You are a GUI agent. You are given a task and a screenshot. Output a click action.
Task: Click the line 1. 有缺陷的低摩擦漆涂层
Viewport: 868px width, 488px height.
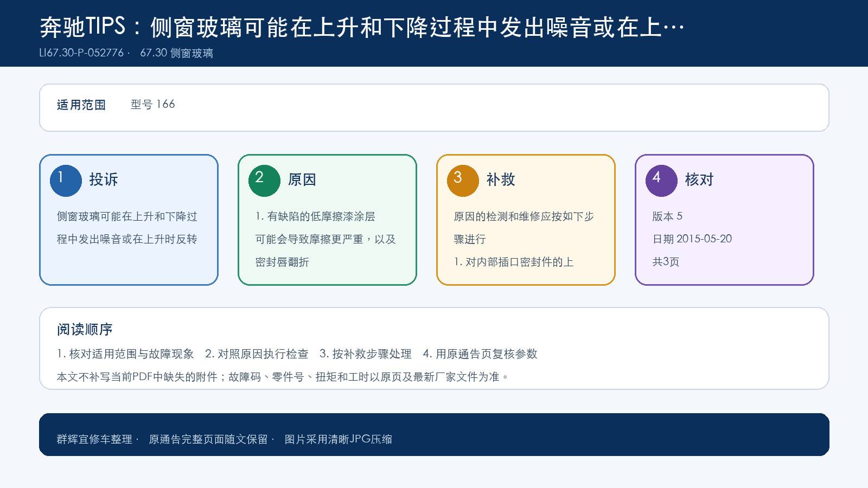point(315,216)
